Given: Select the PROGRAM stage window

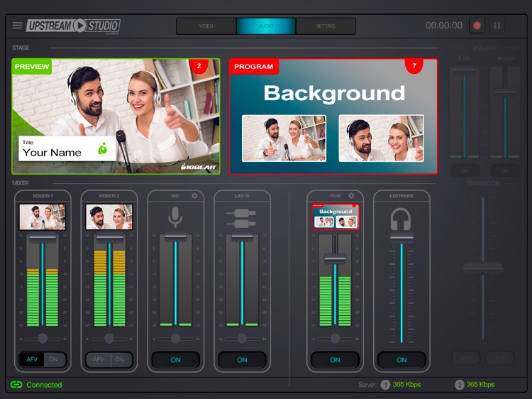Looking at the screenshot, I should pyautogui.click(x=333, y=116).
